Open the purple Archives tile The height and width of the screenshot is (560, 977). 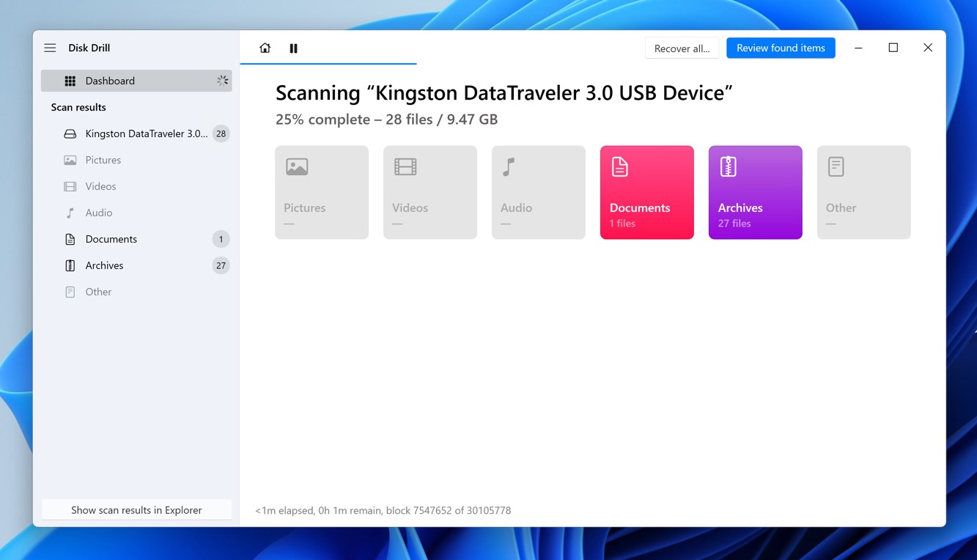(755, 192)
